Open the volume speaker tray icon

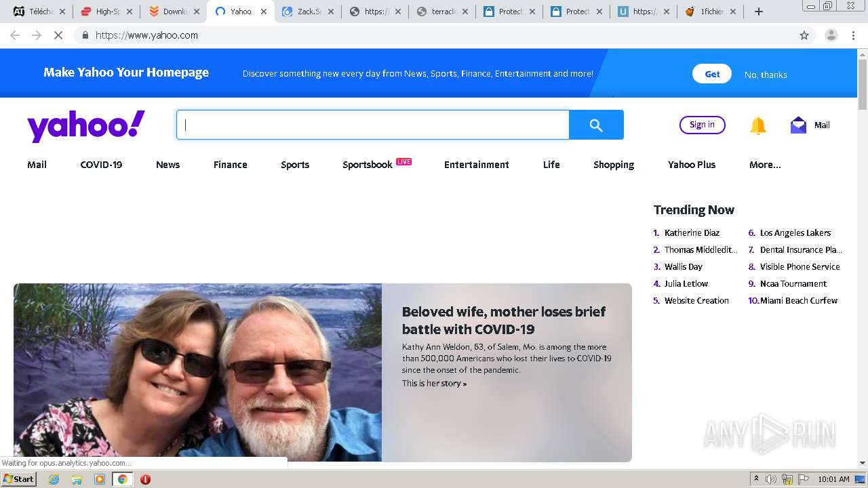(x=771, y=479)
